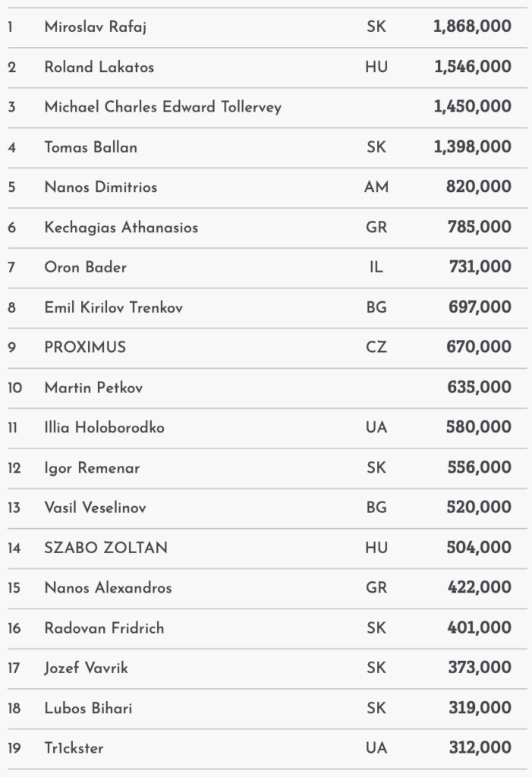
Task: Click the 1,398,000 chip count
Action: tap(472, 147)
